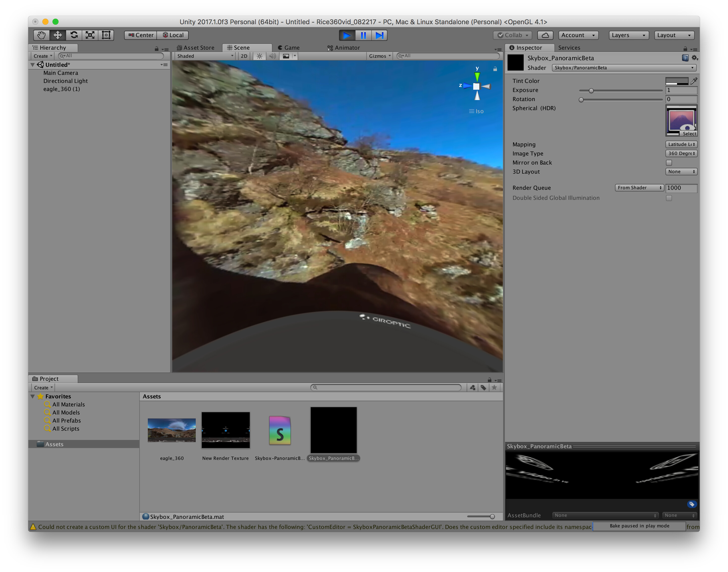Screen dimensions: 728x572
Task: Click Select on the Spherical HDR texture
Action: coord(689,133)
